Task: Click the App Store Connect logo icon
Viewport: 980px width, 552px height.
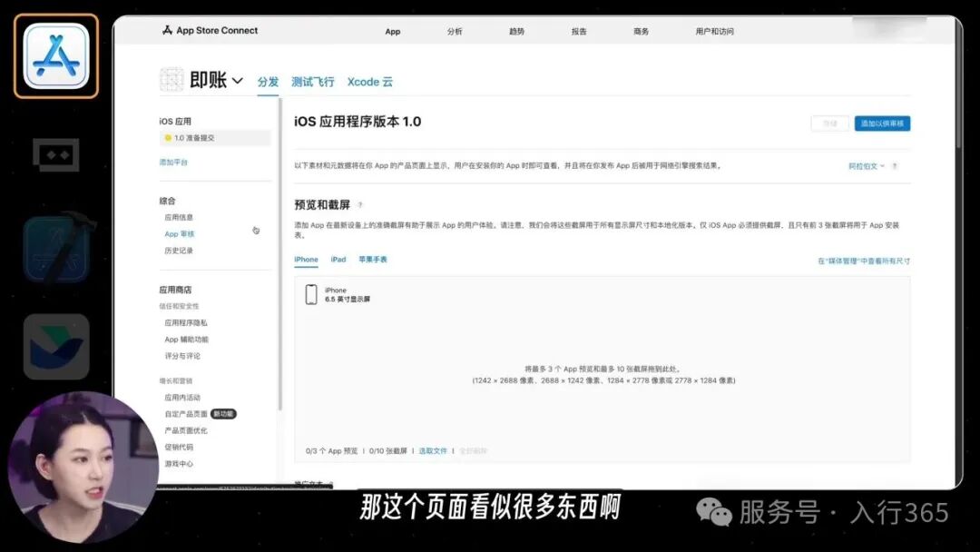Action: (166, 30)
